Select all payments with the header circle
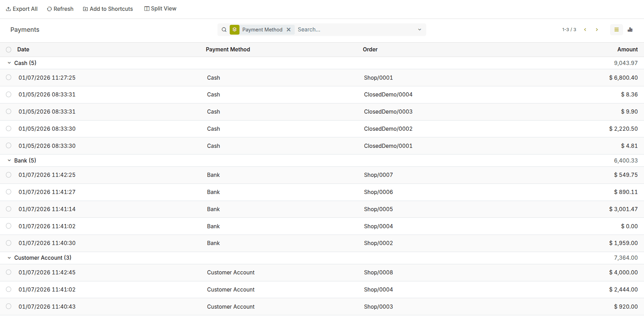644x316 pixels. point(8,49)
